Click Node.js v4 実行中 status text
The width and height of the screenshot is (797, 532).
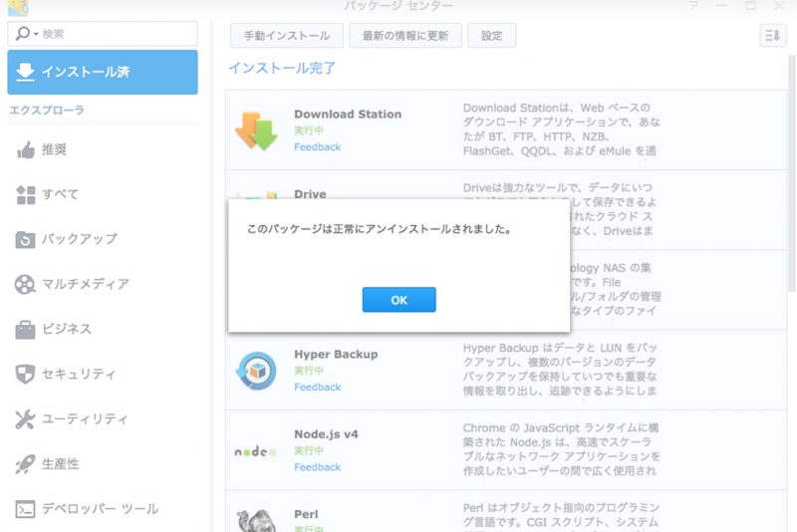309,450
